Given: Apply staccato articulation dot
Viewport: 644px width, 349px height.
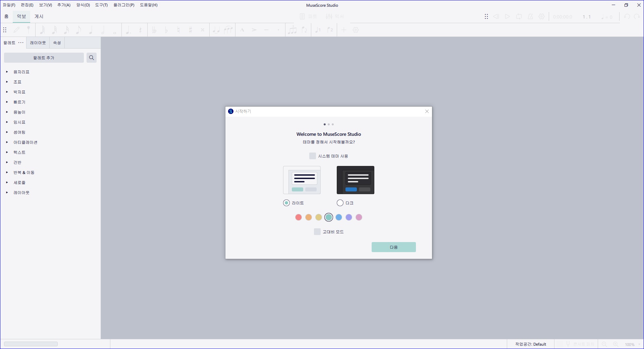Looking at the screenshot, I should [278, 30].
